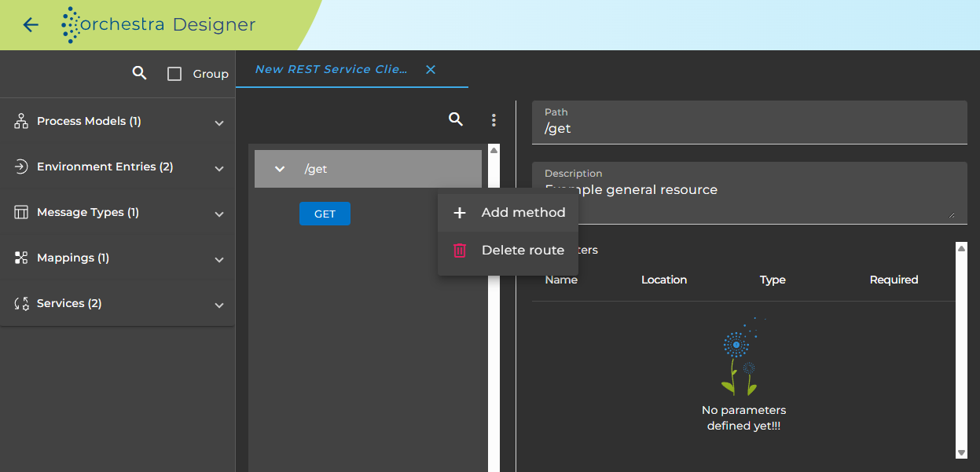Expand the Process Models section chevron
This screenshot has width=980, height=472.
click(x=219, y=123)
